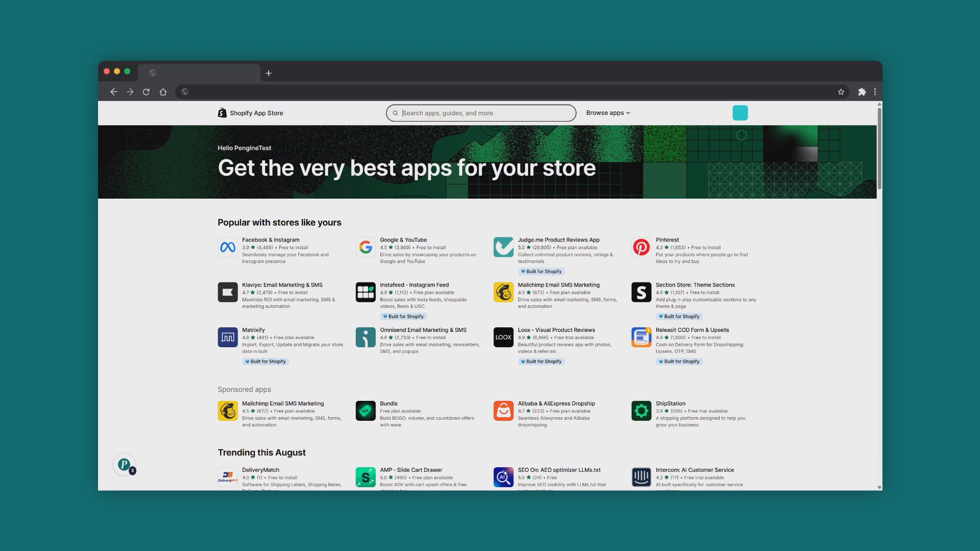Screen dimensions: 980x551
Task: Open the Loox app icon
Action: 504,338
